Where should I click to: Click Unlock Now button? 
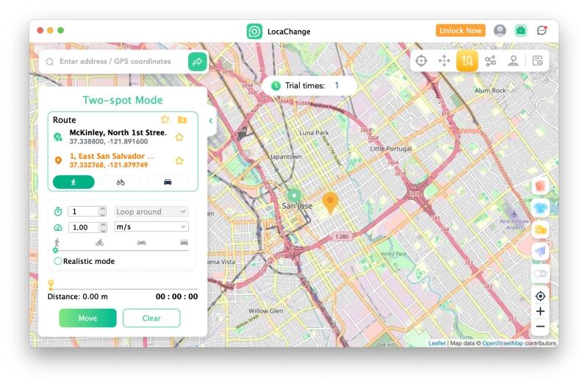(x=461, y=30)
